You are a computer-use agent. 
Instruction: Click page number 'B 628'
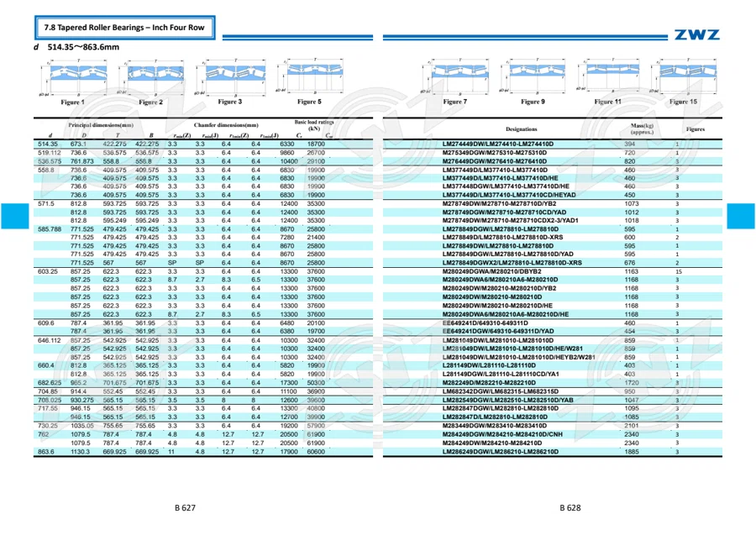[x=570, y=507]
